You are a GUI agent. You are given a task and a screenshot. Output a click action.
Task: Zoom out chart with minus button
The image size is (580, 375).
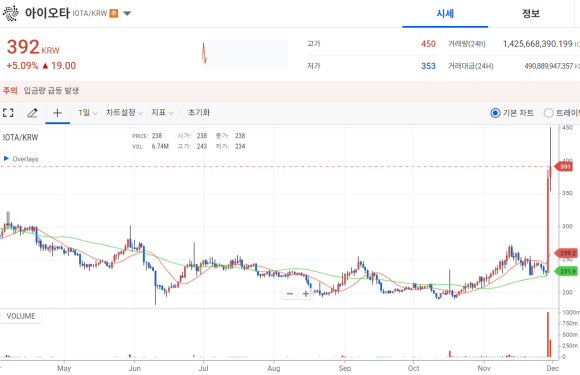(x=290, y=294)
